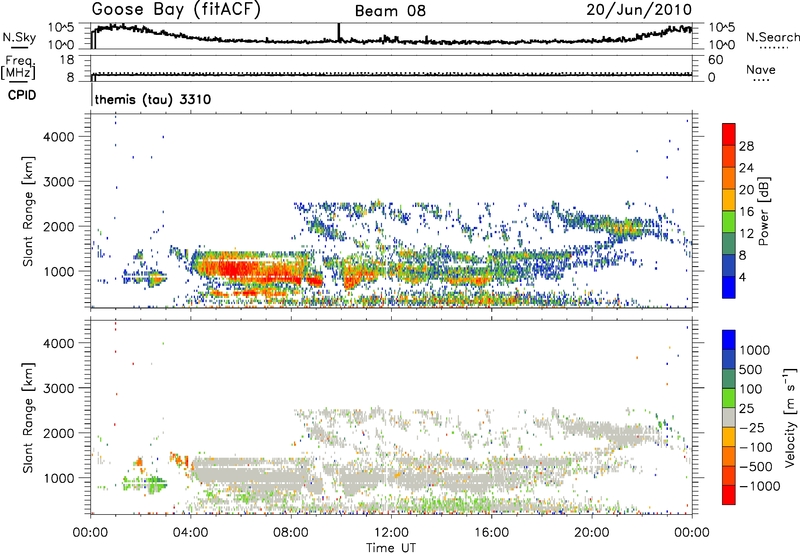
Task: Click the '16:00' time axis label
Action: point(491,533)
